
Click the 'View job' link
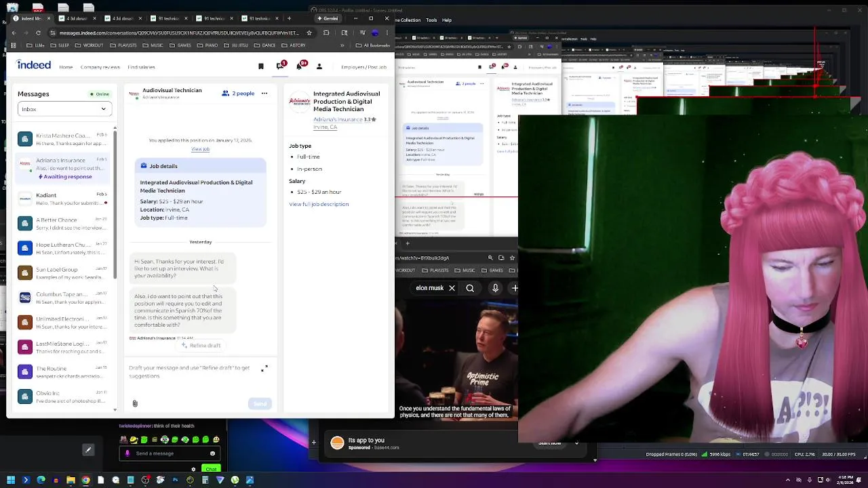point(200,149)
